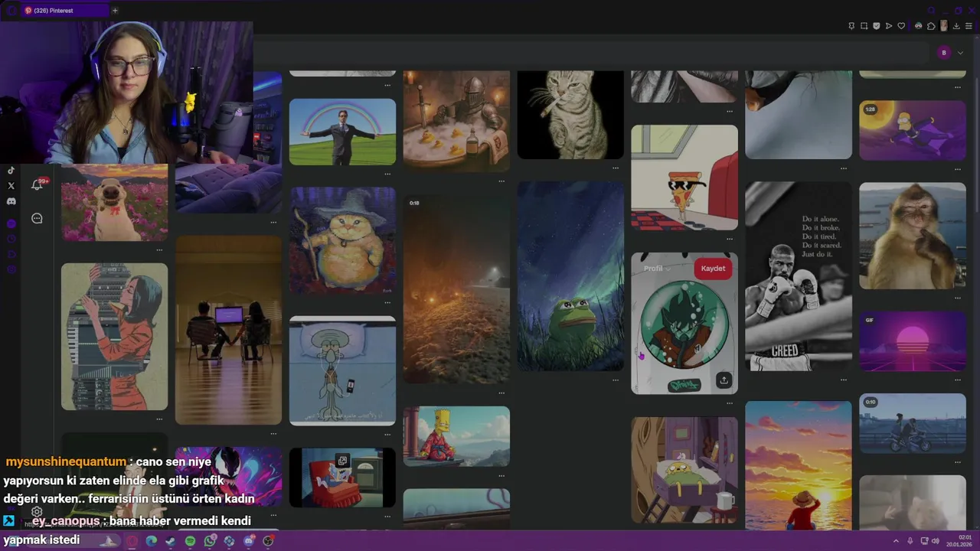Image resolution: width=980 pixels, height=551 pixels.
Task: Open Discord in the Opera sidebar
Action: (11, 201)
